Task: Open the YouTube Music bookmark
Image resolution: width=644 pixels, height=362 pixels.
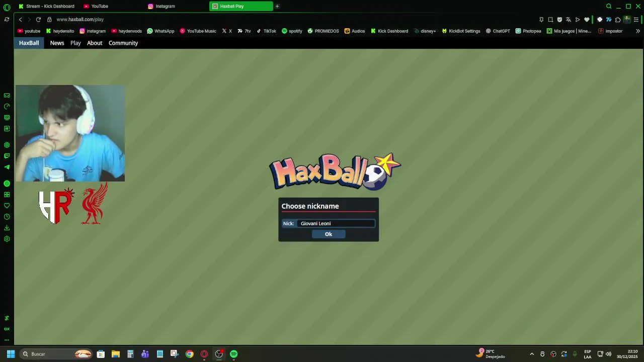Action: pos(198,31)
